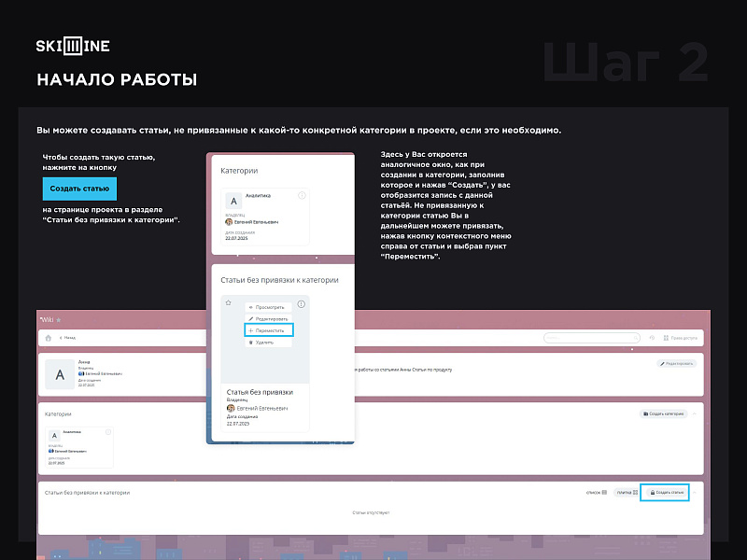Click the Статьи отсутствуют message
This screenshot has height=560, width=747.
pyautogui.click(x=371, y=512)
